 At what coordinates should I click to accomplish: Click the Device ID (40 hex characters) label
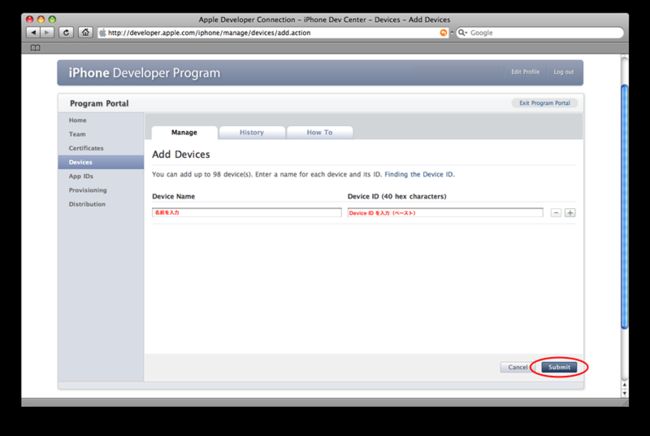tap(397, 196)
